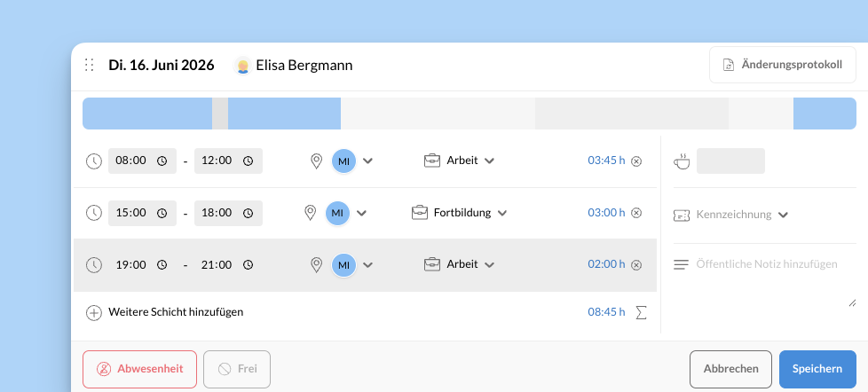
Task: Delete the Fortbildung shift with x icon
Action: 636,213
